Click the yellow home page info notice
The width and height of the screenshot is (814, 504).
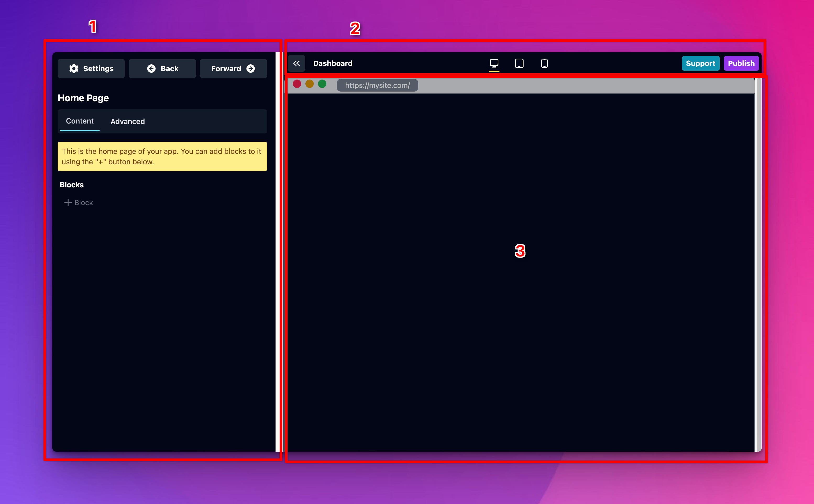[x=162, y=157]
